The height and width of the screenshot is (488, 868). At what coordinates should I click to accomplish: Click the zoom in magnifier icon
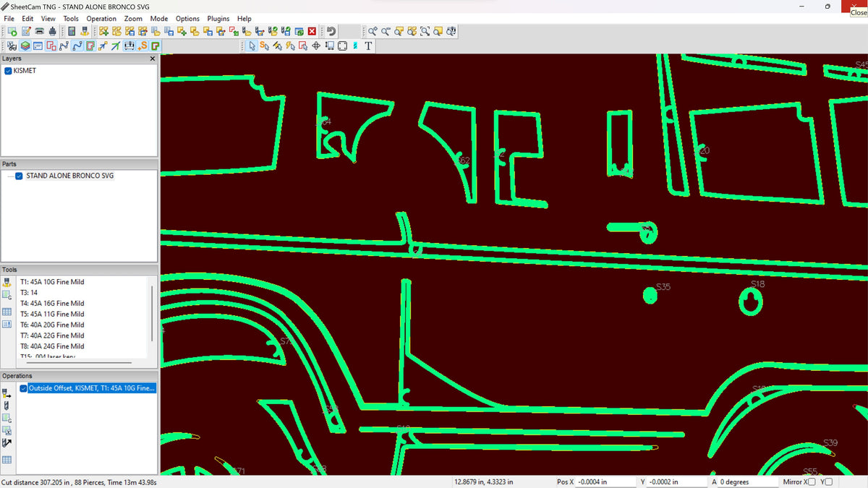(373, 31)
